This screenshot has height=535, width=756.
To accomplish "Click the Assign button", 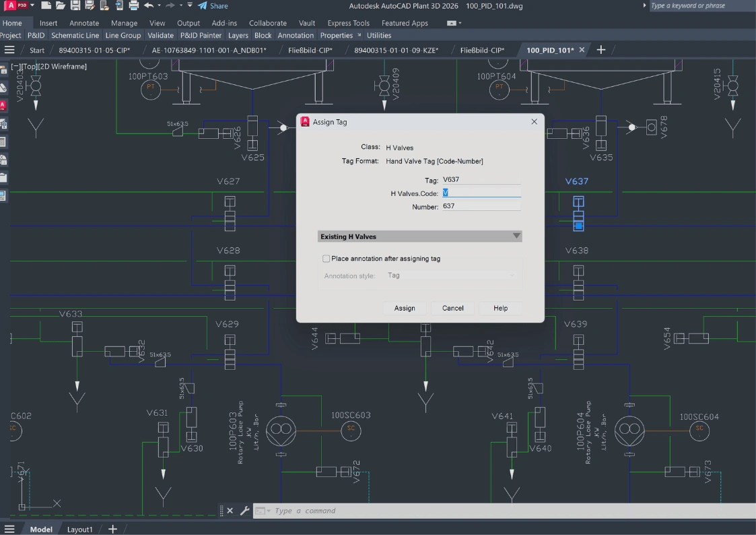I will pyautogui.click(x=405, y=308).
